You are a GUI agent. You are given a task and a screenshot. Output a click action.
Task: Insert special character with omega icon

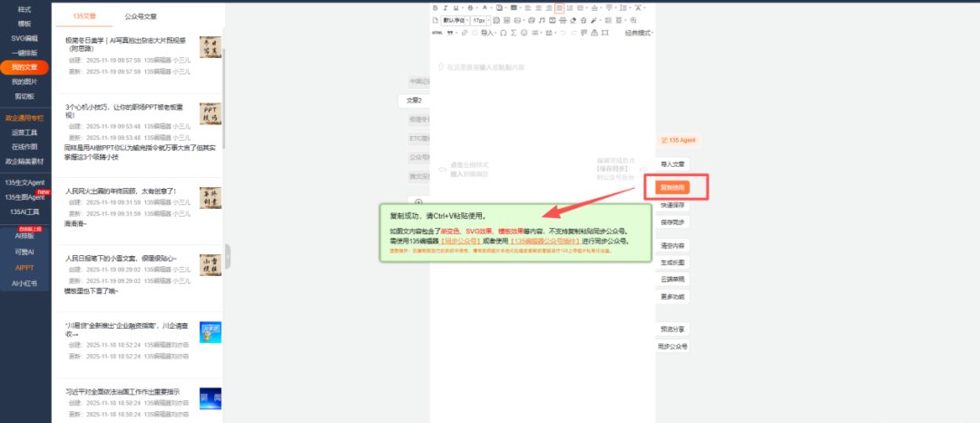coord(503,33)
